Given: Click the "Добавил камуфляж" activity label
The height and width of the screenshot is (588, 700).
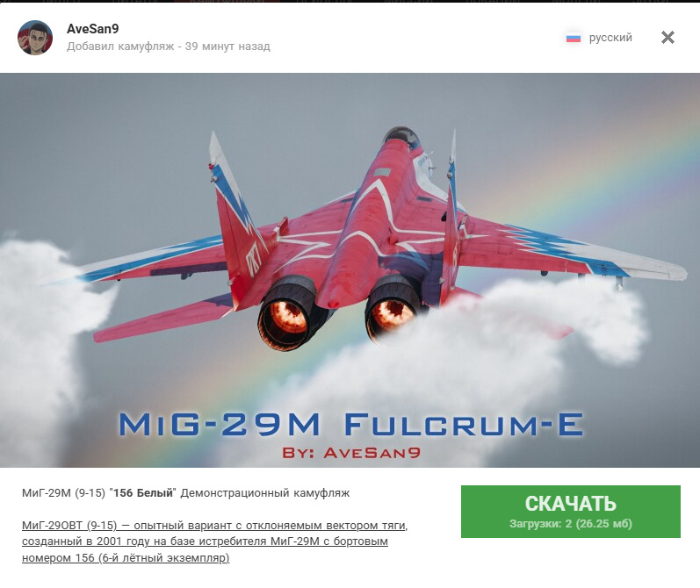Looking at the screenshot, I should point(120,47).
